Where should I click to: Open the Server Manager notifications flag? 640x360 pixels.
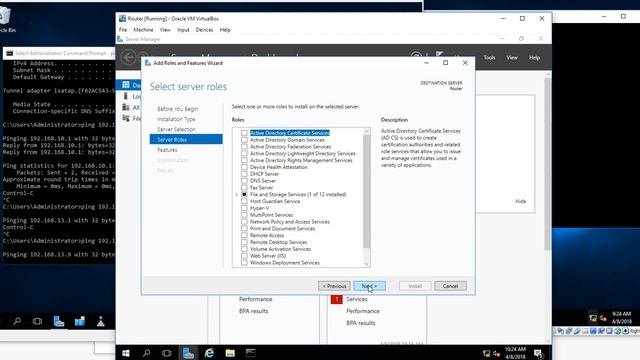(439, 56)
